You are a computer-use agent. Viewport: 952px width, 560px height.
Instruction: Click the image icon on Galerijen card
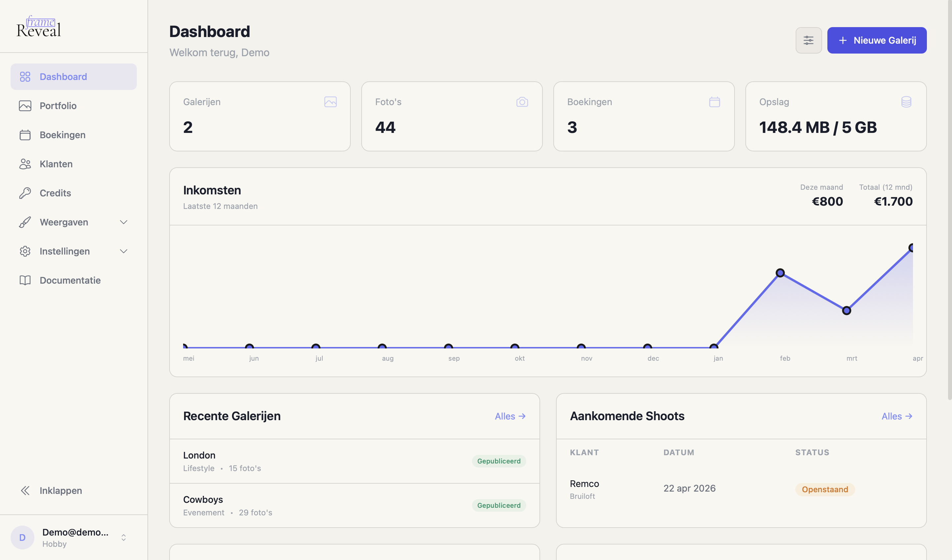pyautogui.click(x=331, y=102)
